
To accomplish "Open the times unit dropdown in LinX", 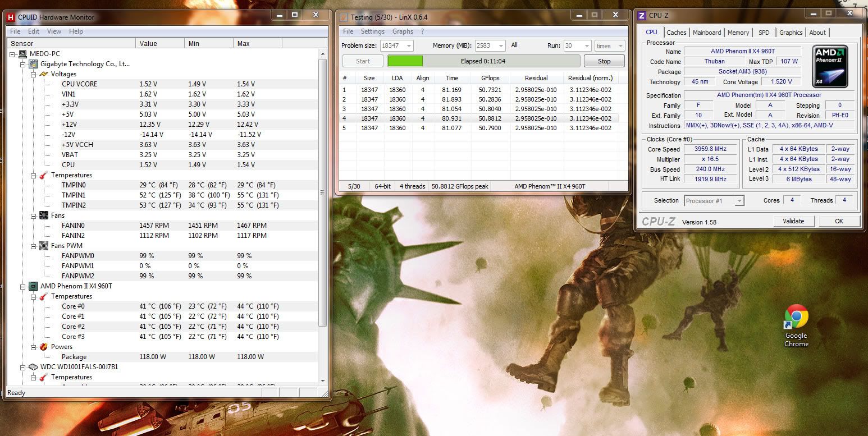I will [x=620, y=46].
